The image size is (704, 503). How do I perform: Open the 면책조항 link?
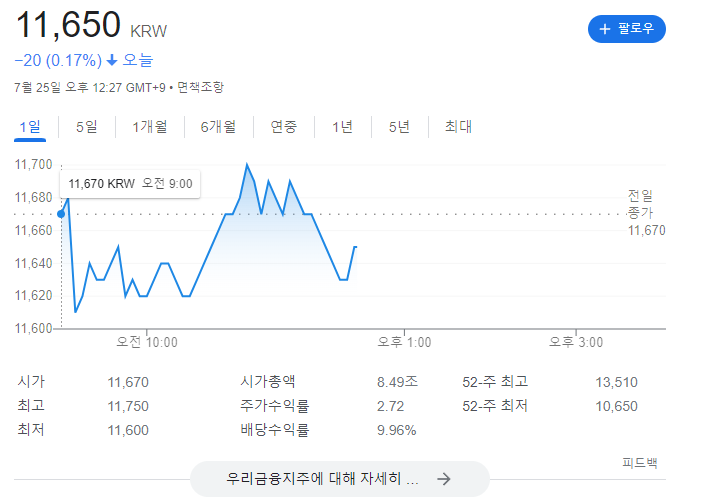[x=200, y=87]
